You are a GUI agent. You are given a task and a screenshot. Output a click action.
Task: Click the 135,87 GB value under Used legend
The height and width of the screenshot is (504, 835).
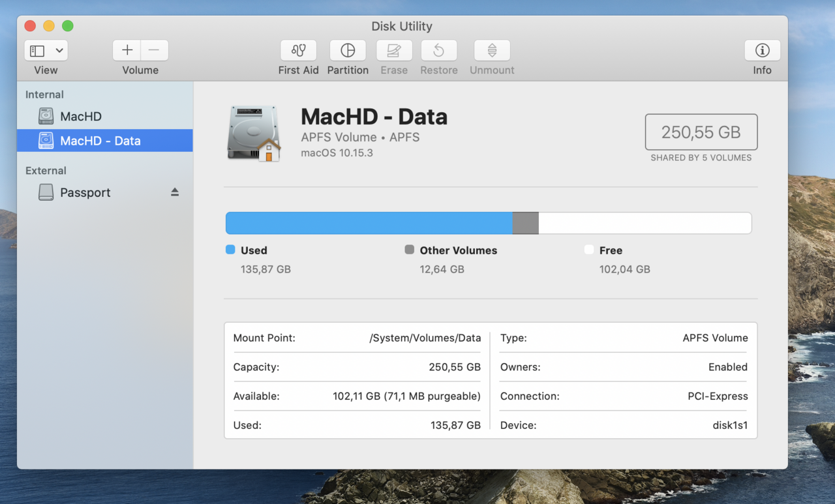[x=266, y=269]
